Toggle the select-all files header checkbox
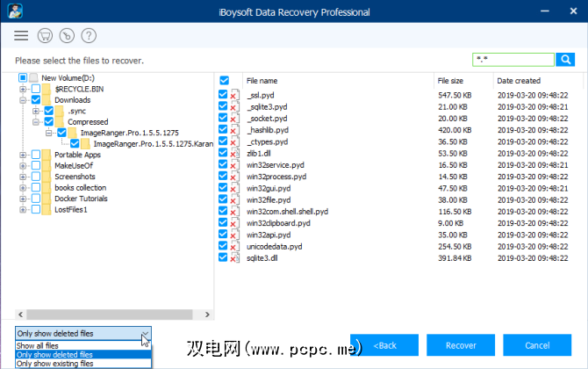The width and height of the screenshot is (588, 369). (225, 80)
